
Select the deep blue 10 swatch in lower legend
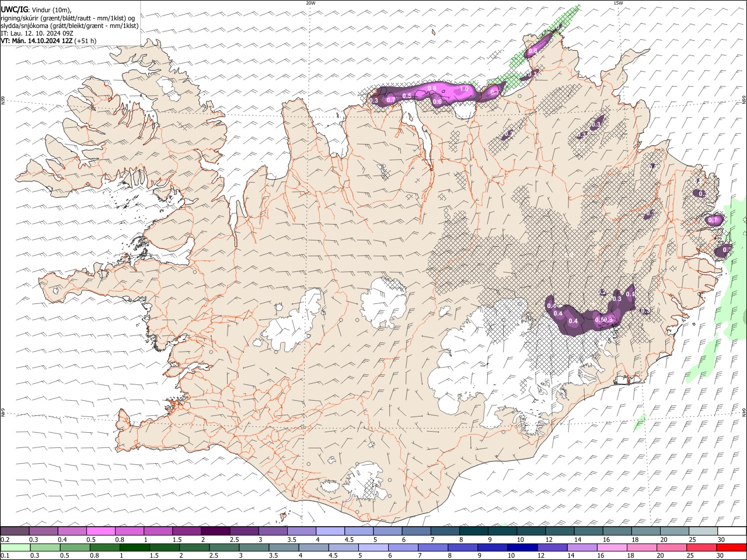522,547
